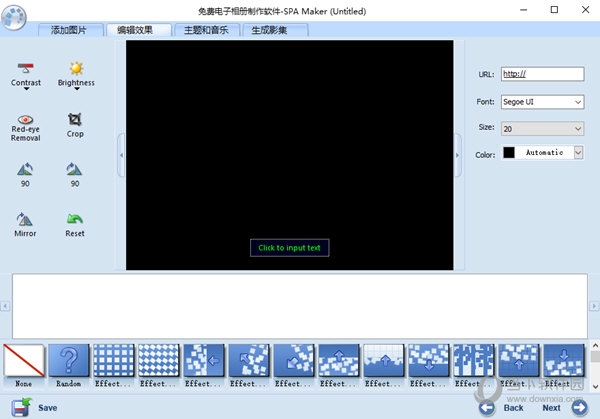
Task: Maximize the SPA Maker window
Action: tap(554, 10)
